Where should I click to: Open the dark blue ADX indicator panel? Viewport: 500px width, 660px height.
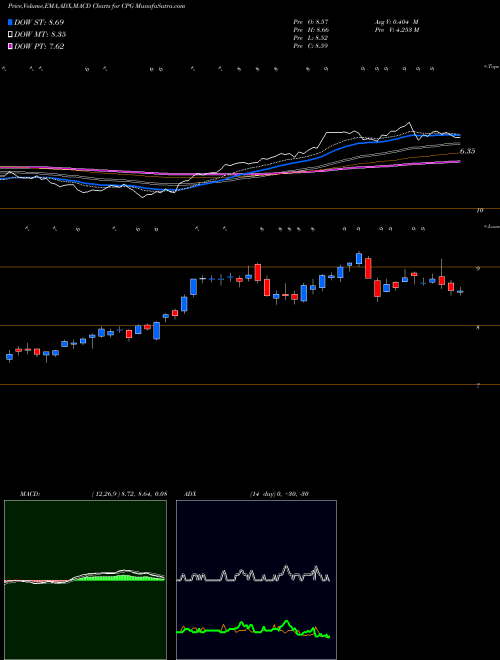(x=256, y=580)
